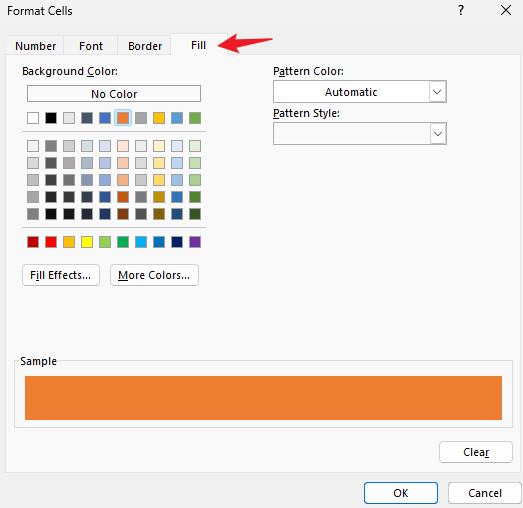Select the orange theme color swatch
Screen dimensions: 523x508
point(123,118)
